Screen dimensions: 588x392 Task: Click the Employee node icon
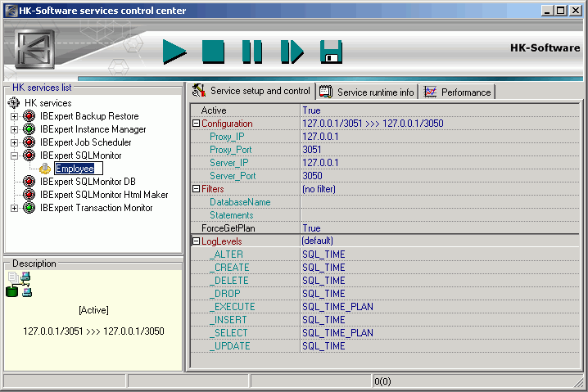coord(45,169)
